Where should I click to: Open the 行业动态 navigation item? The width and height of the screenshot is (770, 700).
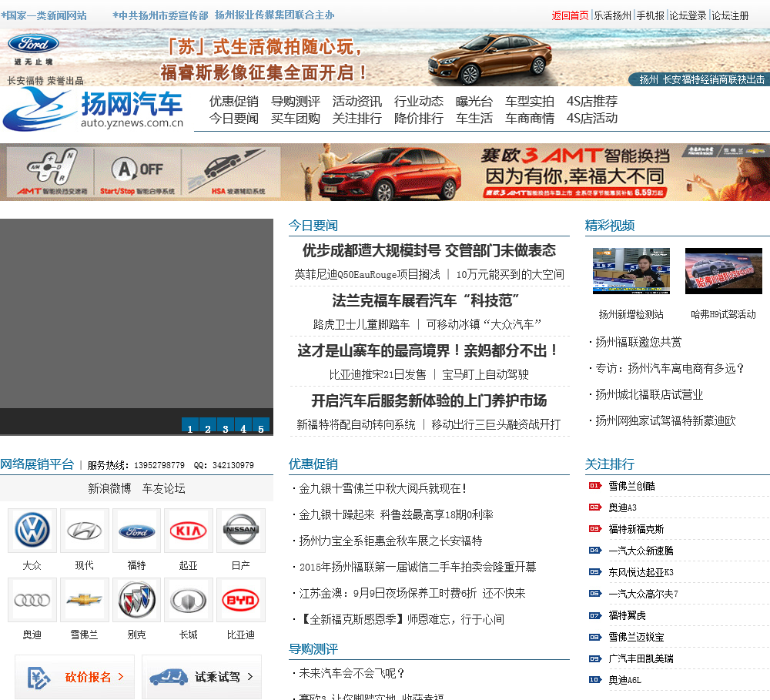(418, 101)
